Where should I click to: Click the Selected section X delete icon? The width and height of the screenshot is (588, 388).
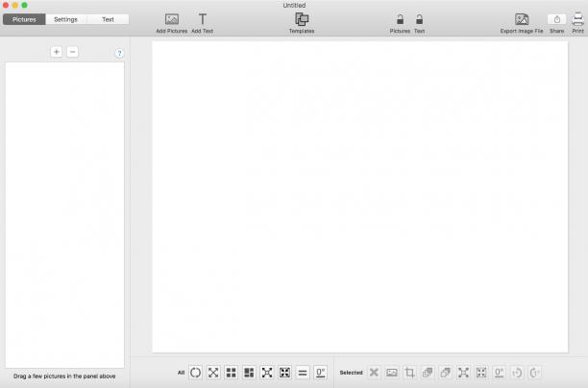[374, 373]
